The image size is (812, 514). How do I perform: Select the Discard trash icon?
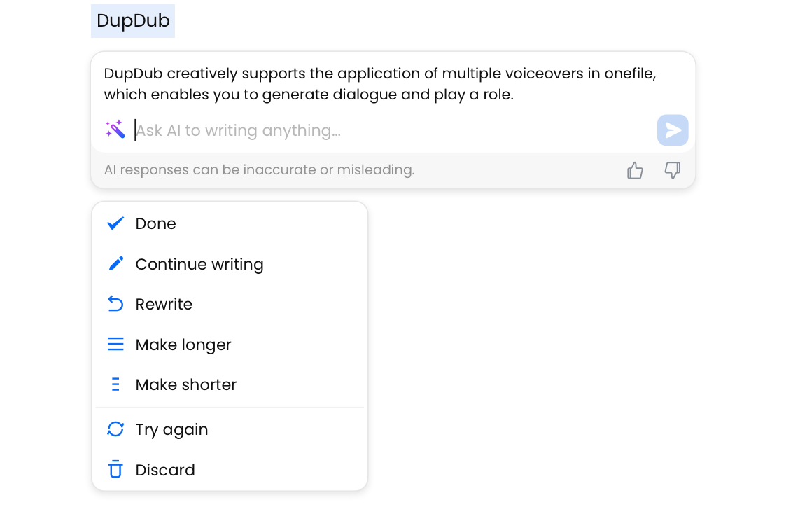(116, 469)
